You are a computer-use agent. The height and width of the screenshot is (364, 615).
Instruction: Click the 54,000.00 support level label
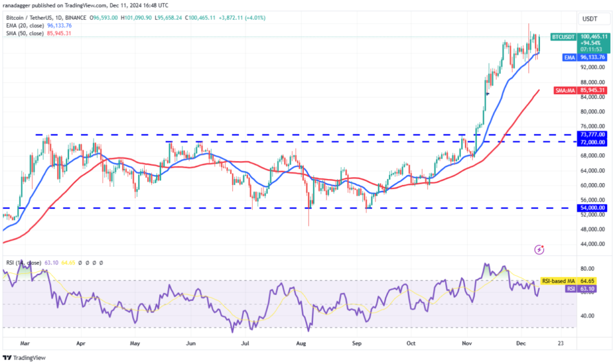[591, 208]
